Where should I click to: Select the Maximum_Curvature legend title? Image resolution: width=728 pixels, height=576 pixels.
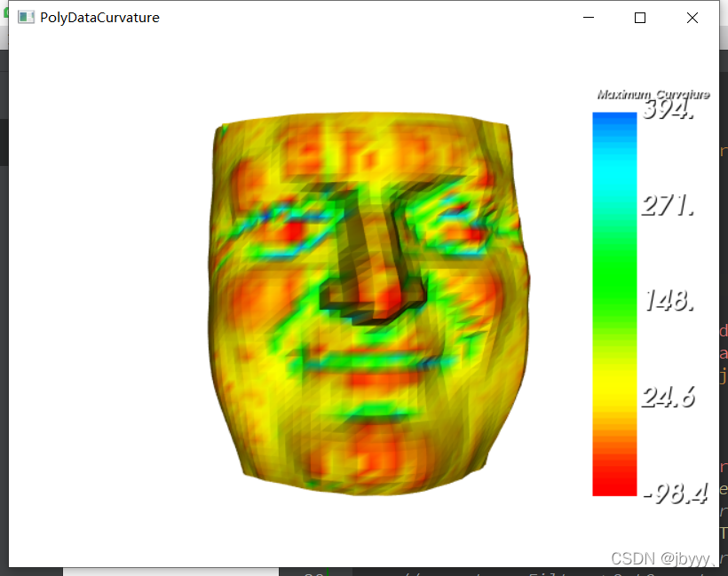[x=653, y=94]
